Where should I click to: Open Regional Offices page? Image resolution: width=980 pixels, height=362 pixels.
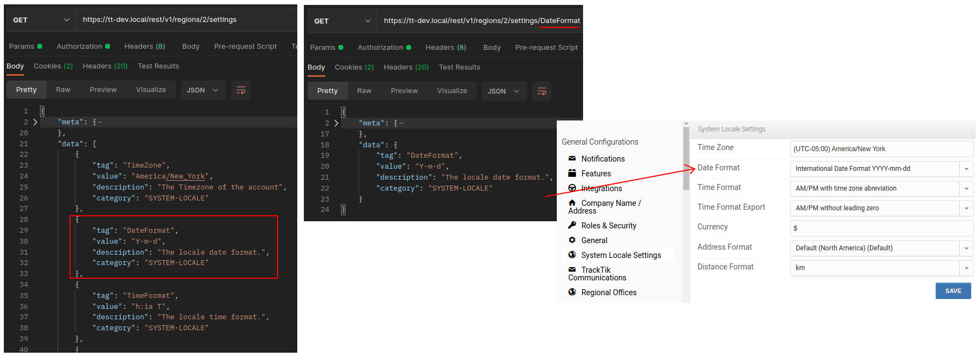609,292
